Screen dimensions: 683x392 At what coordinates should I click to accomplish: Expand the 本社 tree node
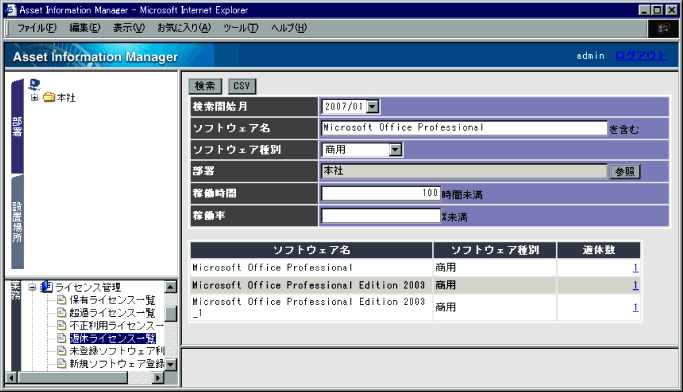tap(34, 97)
